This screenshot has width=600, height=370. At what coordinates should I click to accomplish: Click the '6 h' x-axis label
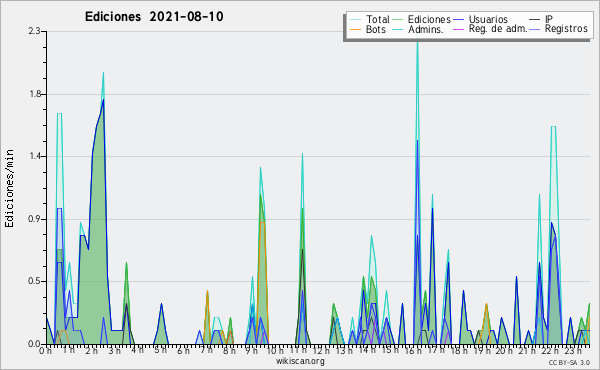coord(183,351)
